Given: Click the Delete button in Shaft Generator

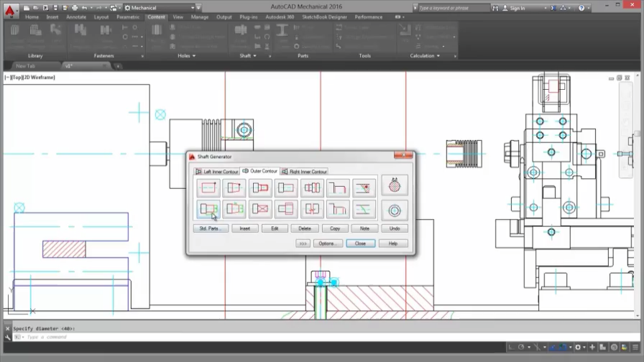Looking at the screenshot, I should (305, 228).
